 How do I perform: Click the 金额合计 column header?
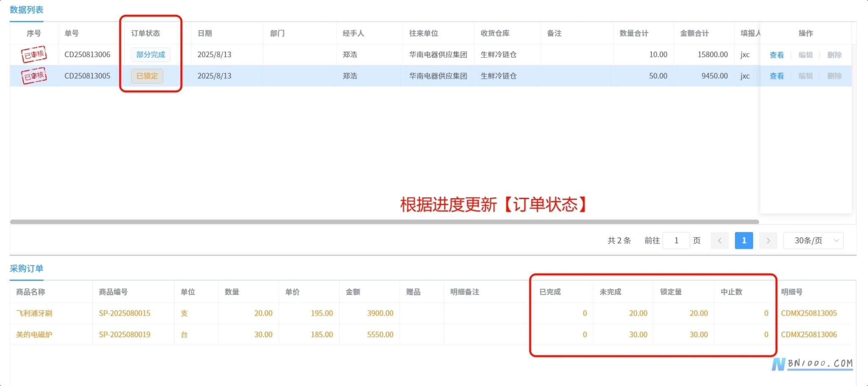pos(694,33)
